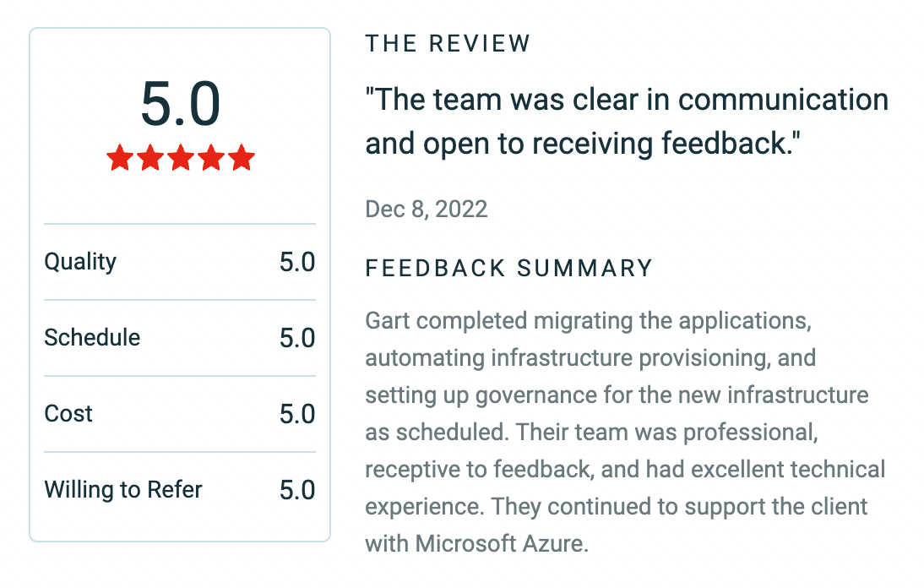Select the Quality label
The image size is (924, 588).
click(x=80, y=262)
